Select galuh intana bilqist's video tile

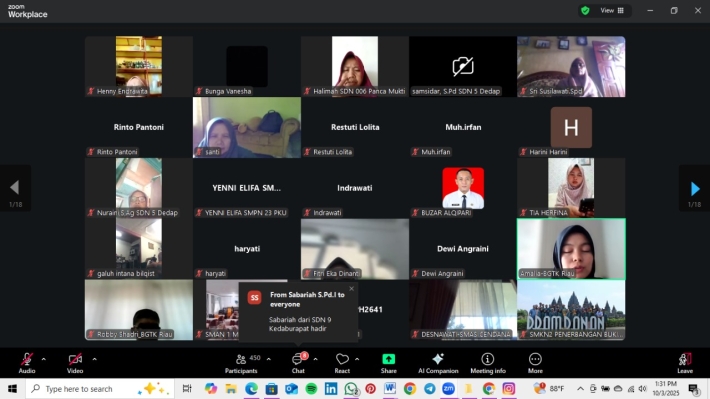click(139, 249)
